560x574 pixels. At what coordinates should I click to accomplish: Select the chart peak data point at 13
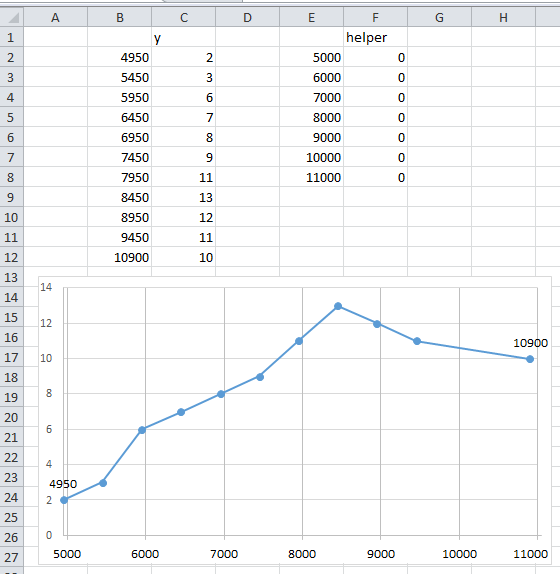[x=338, y=306]
